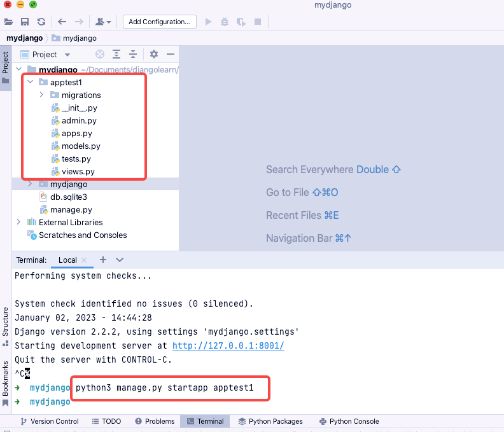The image size is (504, 432).
Task: Open terminal options chevron dropdown
Action: tap(120, 260)
